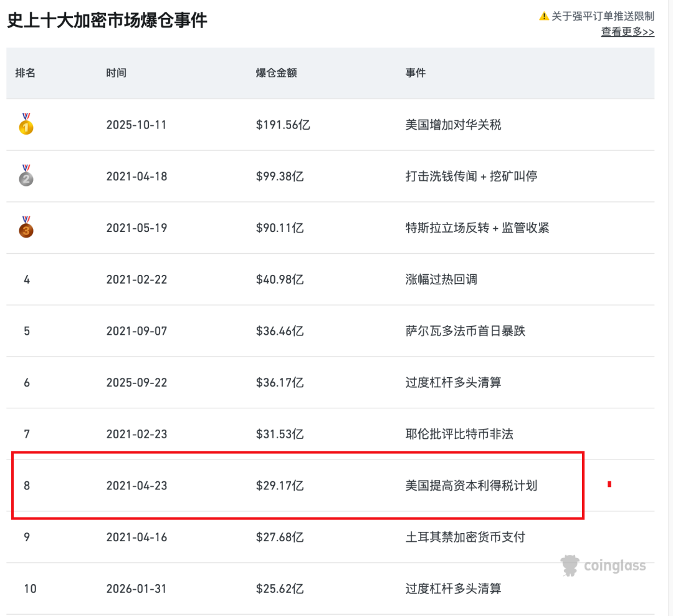Select the 土耳其禁加密货币支付 event row
The height and width of the screenshot is (616, 673).
pyautogui.click(x=330, y=537)
